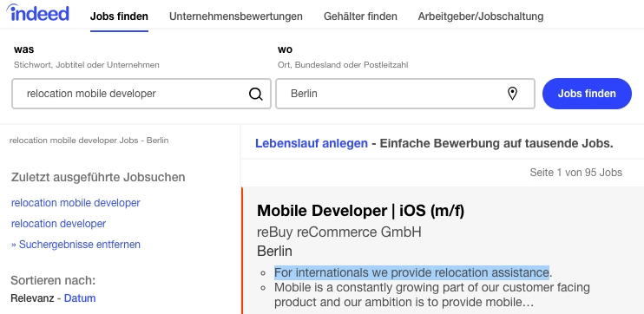This screenshot has width=644, height=314.
Task: Click the Relevanz sort option
Action: [x=32, y=298]
